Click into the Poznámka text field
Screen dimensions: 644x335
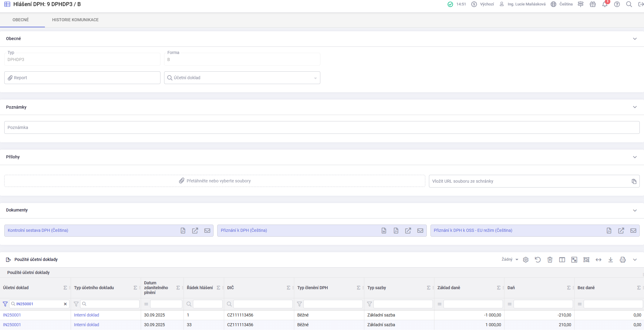coord(322,127)
